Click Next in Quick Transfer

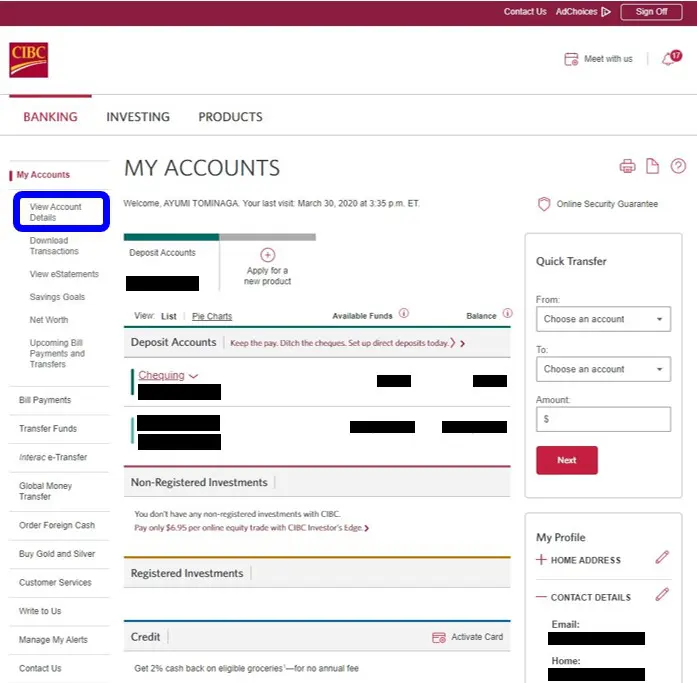click(567, 460)
